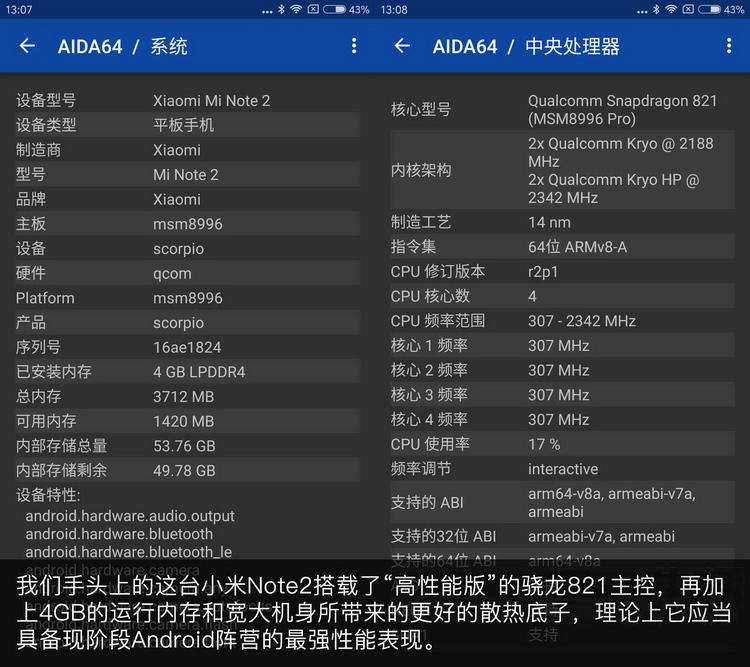Tap battery icon in left status bar
This screenshot has height=667, width=750.
coord(334,10)
